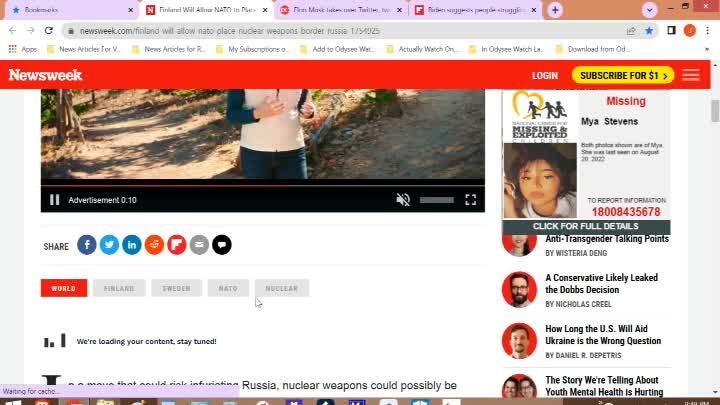720x405 pixels.
Task: Open Add to Odysee Wat bookmark folder
Action: click(x=338, y=49)
